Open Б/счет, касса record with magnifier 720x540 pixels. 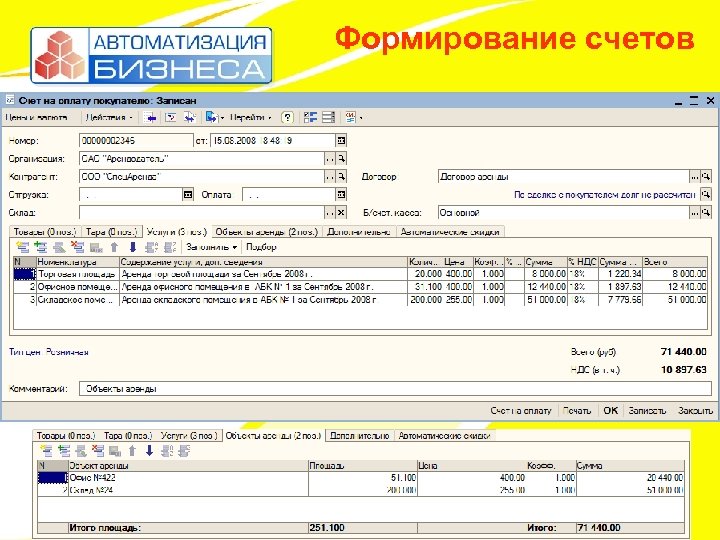(706, 213)
